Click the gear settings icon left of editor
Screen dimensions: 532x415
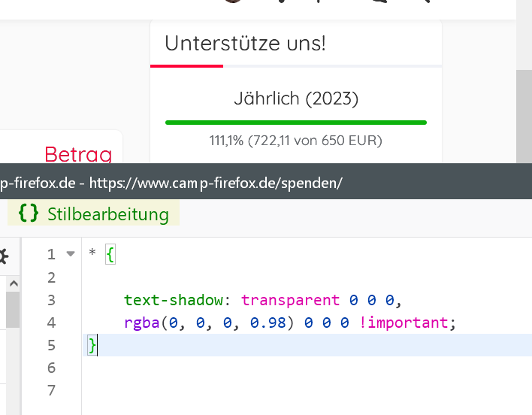[3, 256]
